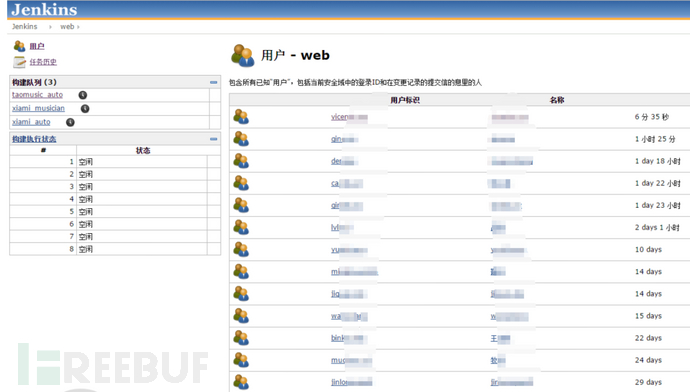The width and height of the screenshot is (690, 392).
Task: Sort by 名称 column header
Action: (x=557, y=100)
